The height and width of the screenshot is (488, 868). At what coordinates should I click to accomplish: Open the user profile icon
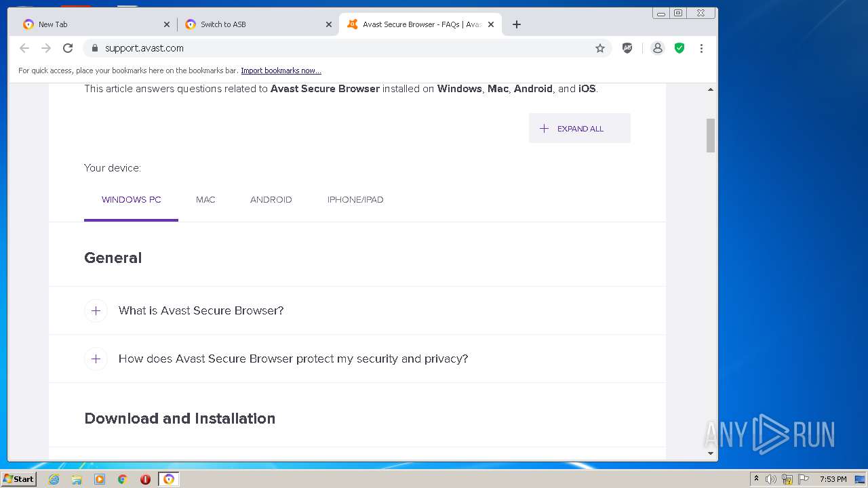click(x=657, y=48)
